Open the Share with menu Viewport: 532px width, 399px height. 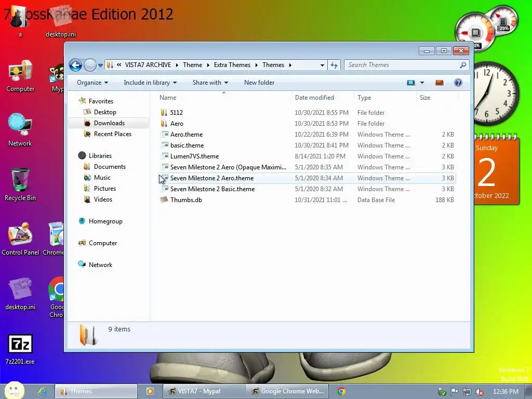210,83
